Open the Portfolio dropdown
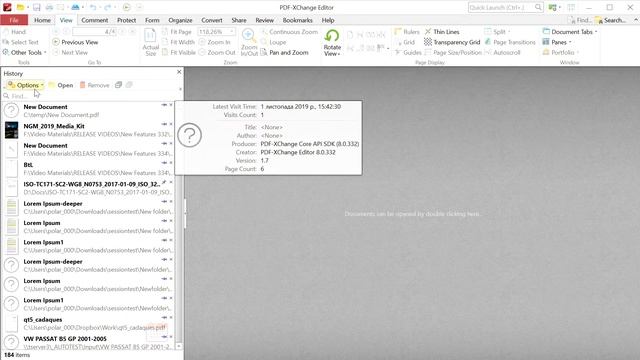 coord(561,52)
